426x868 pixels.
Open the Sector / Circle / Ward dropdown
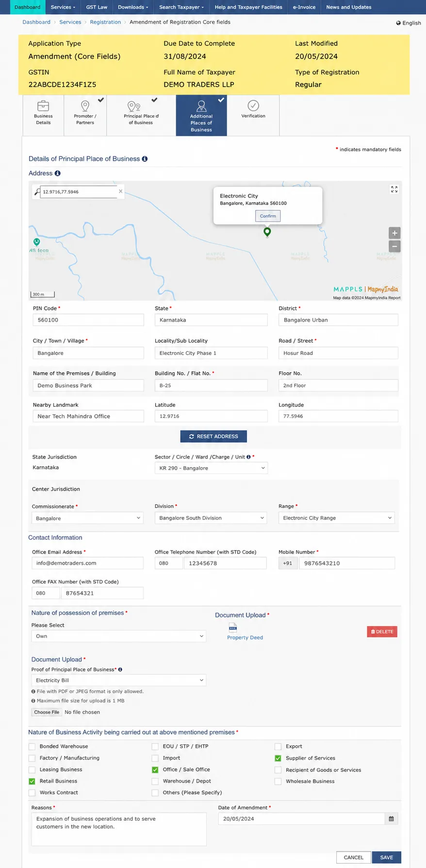click(211, 468)
